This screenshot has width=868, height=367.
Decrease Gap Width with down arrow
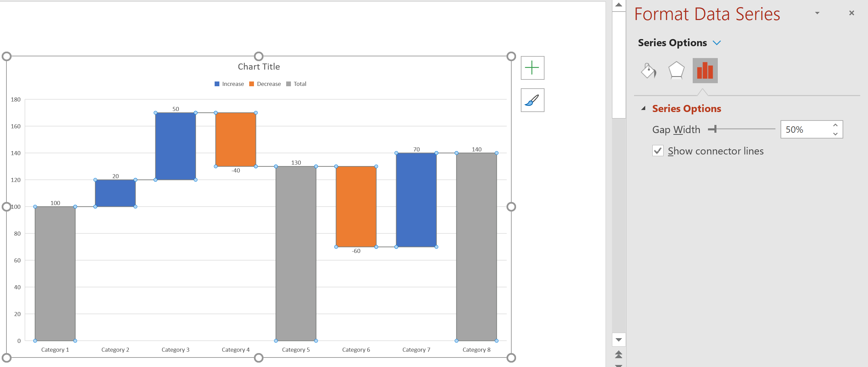(835, 134)
